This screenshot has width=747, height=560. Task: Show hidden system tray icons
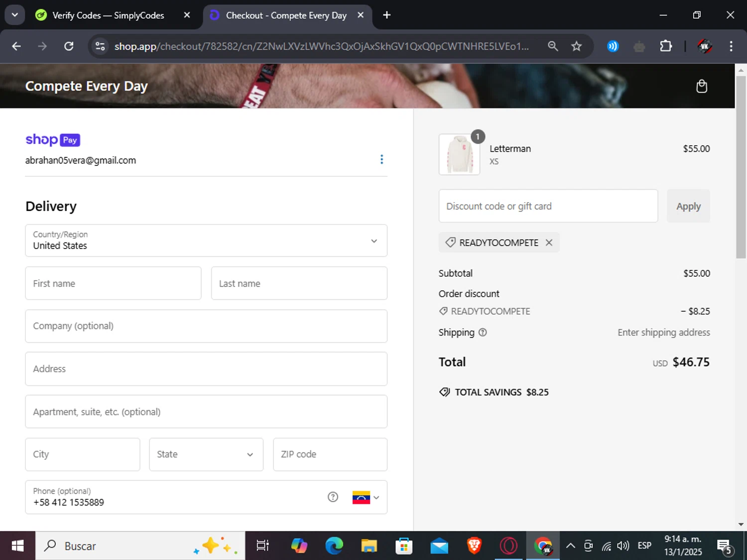(571, 546)
